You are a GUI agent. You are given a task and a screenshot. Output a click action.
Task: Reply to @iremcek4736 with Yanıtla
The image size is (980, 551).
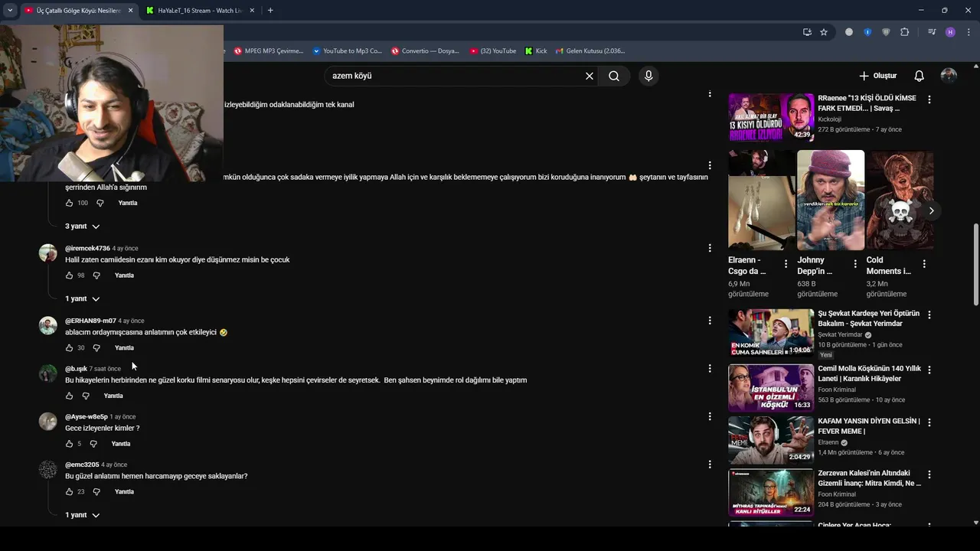124,275
